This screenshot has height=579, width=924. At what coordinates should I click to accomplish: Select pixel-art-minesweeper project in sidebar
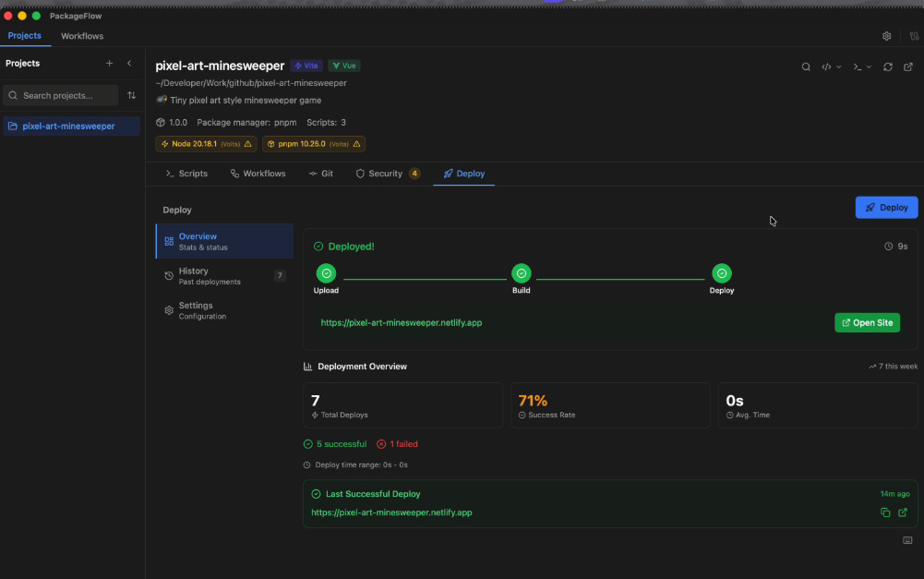click(71, 127)
